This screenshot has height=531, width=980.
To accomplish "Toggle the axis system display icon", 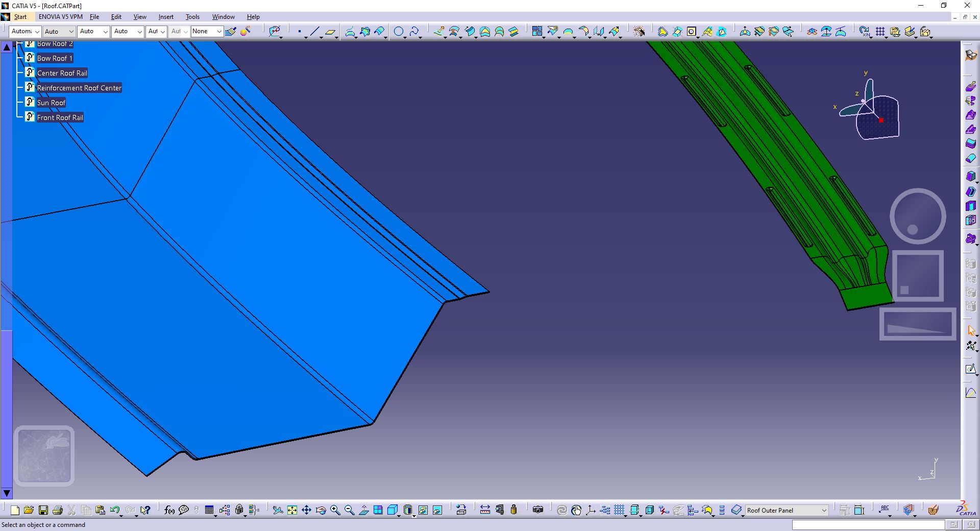I will tap(591, 510).
